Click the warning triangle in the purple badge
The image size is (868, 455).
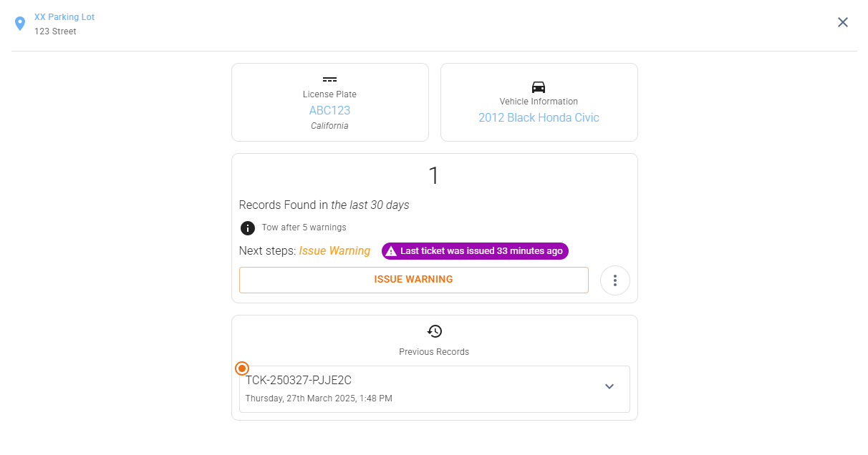click(x=391, y=251)
